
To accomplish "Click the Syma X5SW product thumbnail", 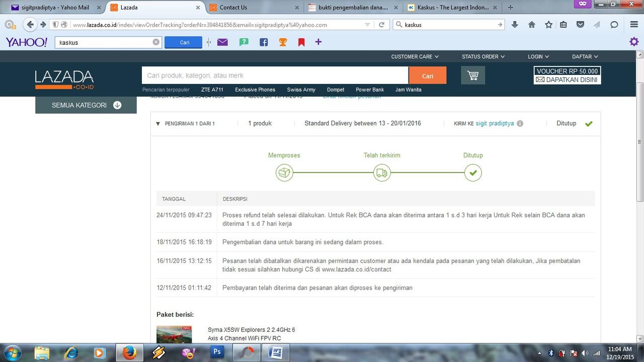I will 174,334.
